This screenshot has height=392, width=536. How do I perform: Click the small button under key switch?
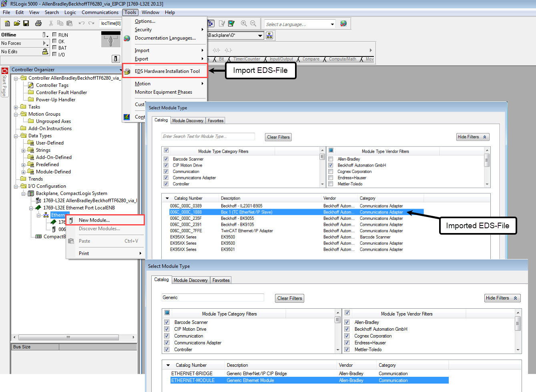[x=116, y=59]
